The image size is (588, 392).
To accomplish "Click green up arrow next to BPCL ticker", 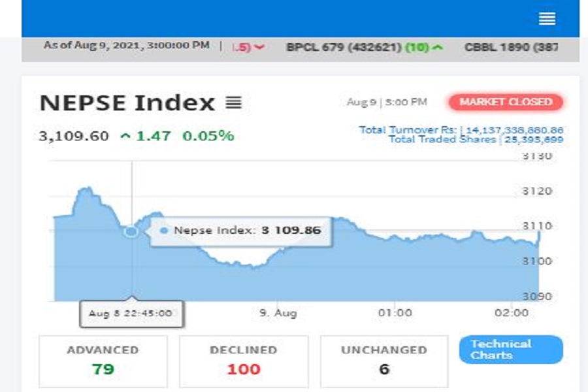I will [438, 47].
